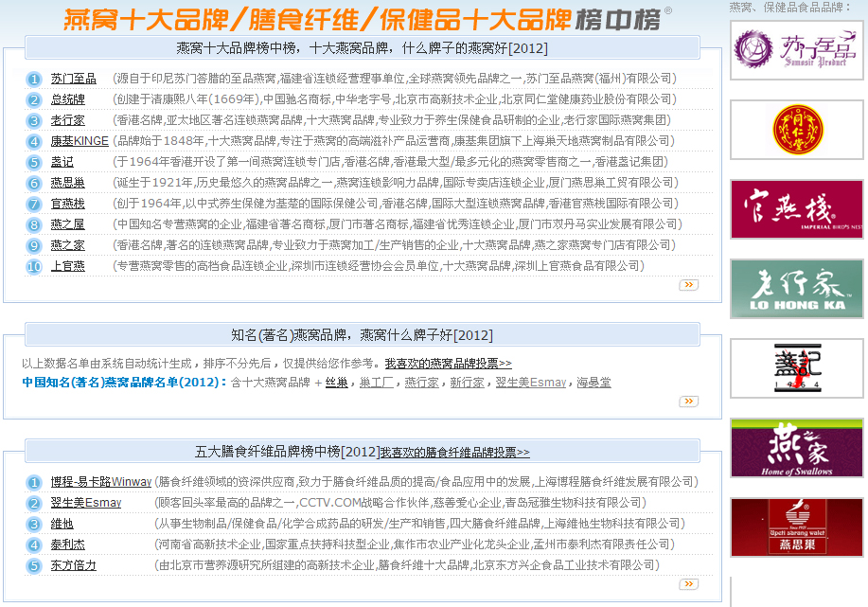
Task: Click the 燕窝十大品牌榜中榜 section heading
Action: click(x=362, y=48)
